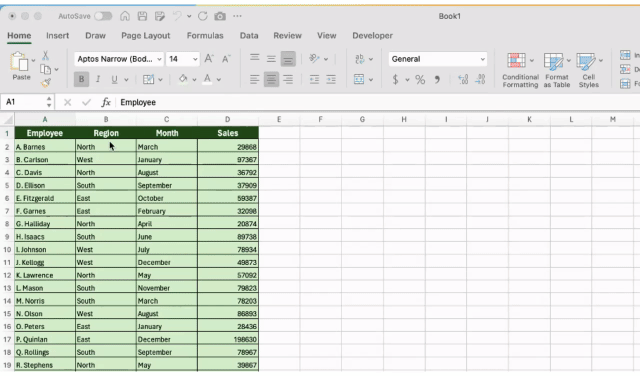Align text to the top
640x376 pixels.
pos(255,59)
